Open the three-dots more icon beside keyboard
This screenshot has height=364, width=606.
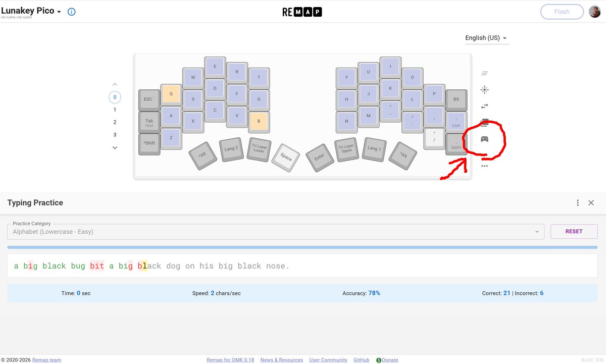coord(484,166)
